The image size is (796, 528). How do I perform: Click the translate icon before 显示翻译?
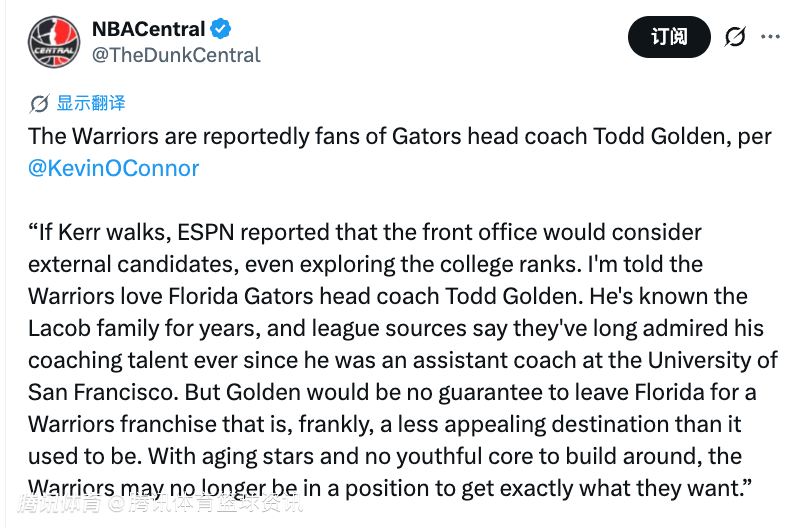click(40, 103)
